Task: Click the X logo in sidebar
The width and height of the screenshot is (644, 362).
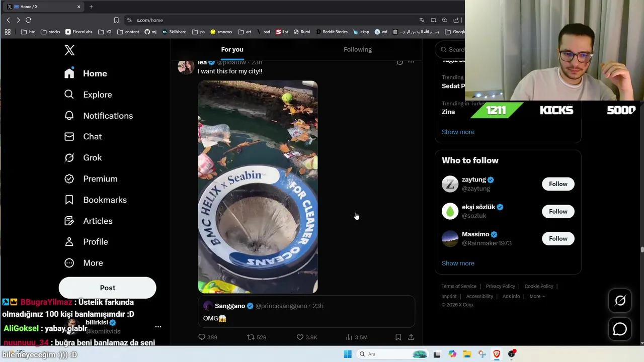Action: [x=69, y=50]
